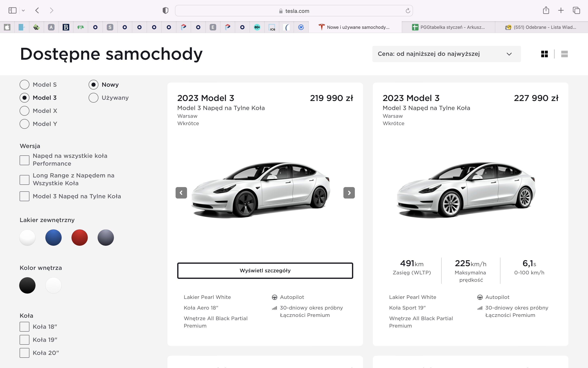588x368 pixels.
Task: Open the pinned OLX tab
Action: tap(257, 27)
